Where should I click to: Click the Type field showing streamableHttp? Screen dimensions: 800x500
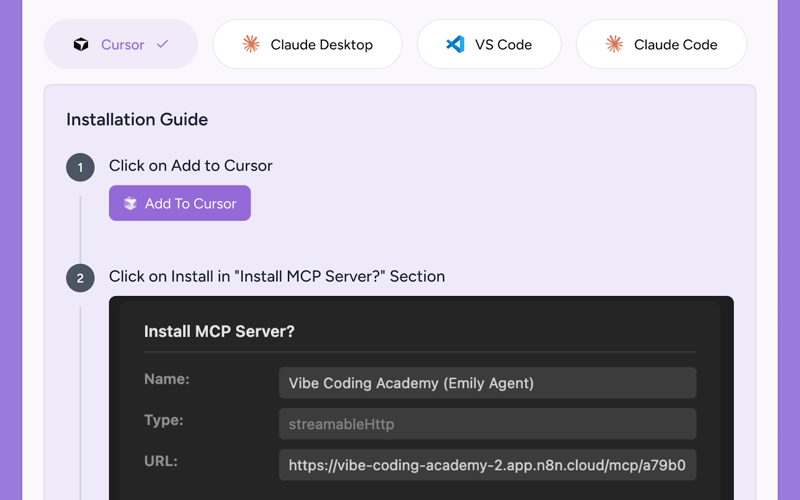tap(487, 423)
